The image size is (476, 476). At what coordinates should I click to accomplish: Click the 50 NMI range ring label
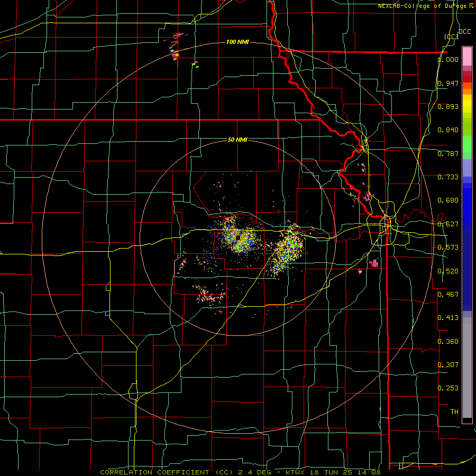pyautogui.click(x=237, y=140)
